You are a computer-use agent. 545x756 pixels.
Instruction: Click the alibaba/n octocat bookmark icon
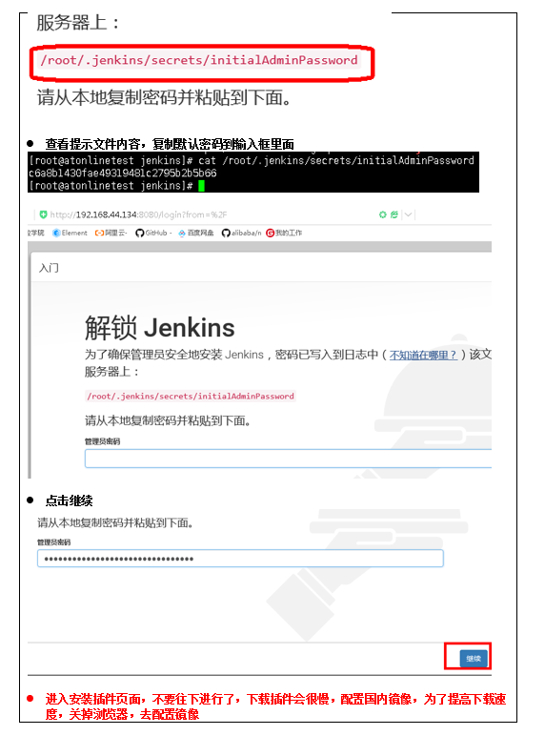point(226,233)
